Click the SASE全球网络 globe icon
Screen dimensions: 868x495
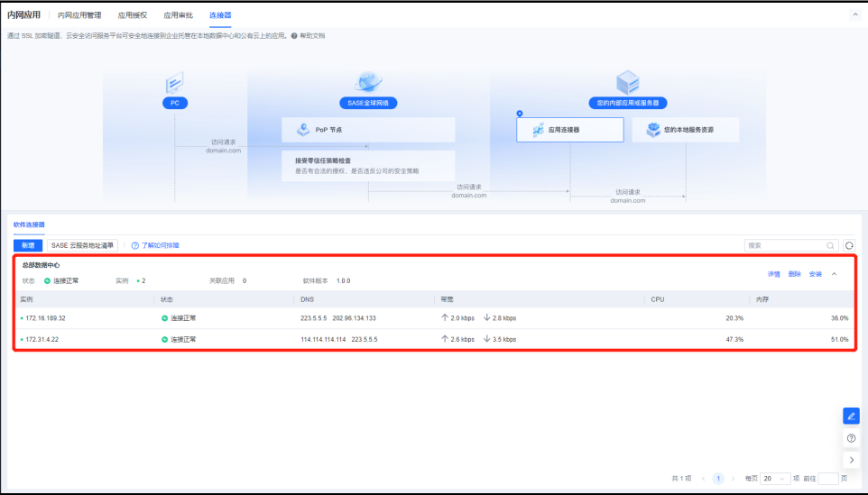[x=366, y=83]
